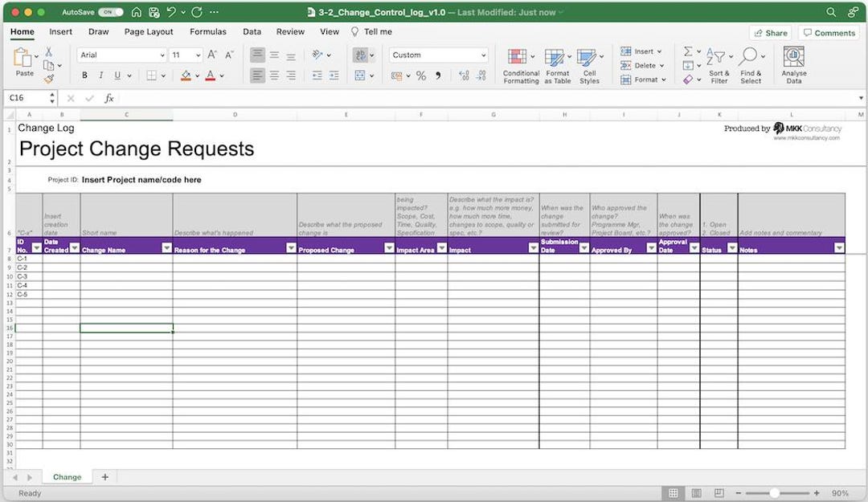Toggle Align Left button
The image size is (868, 502).
point(257,76)
